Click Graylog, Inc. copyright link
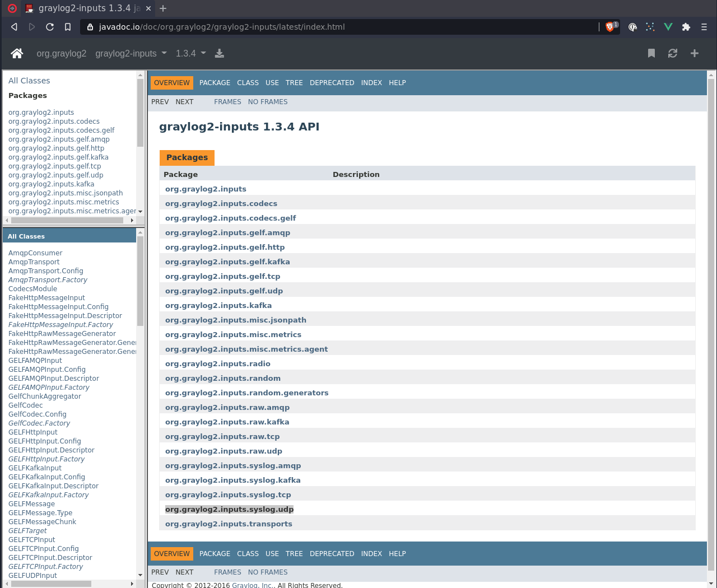This screenshot has height=588, width=717. click(x=253, y=585)
